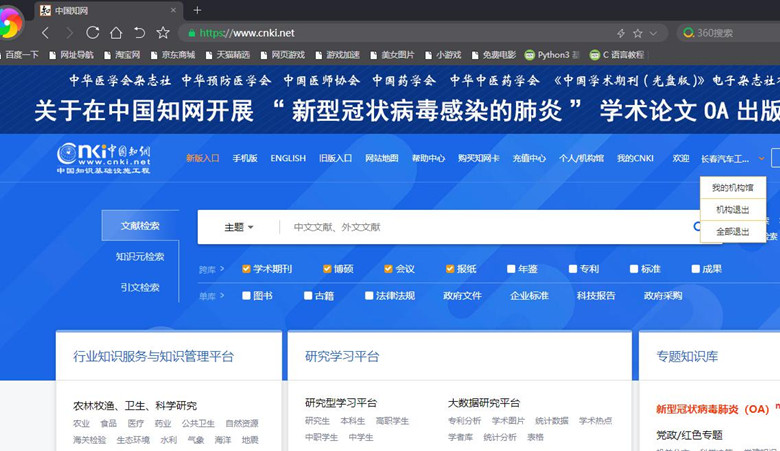
Task: Open 新型冠状病毒肺炎 (OA) topic link
Action: [x=712, y=409]
